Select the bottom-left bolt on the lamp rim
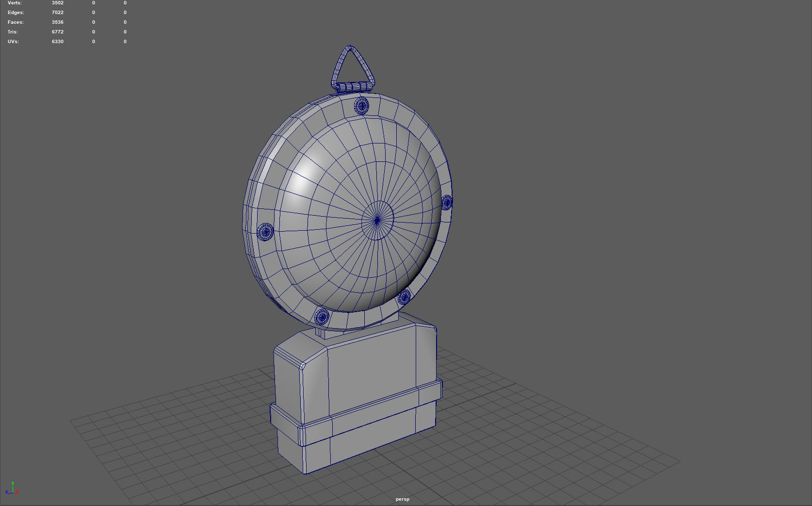812x506 pixels. point(322,317)
